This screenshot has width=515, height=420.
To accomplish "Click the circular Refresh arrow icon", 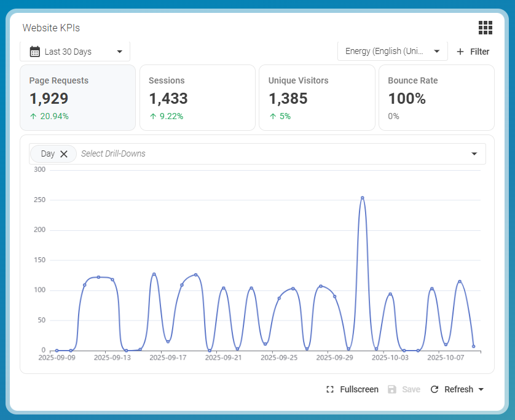I will pyautogui.click(x=434, y=389).
